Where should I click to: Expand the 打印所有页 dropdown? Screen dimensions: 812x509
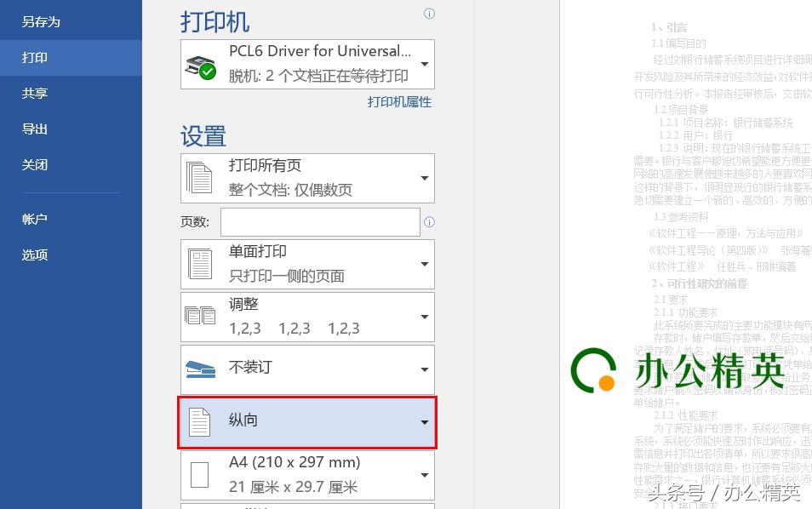coord(423,178)
